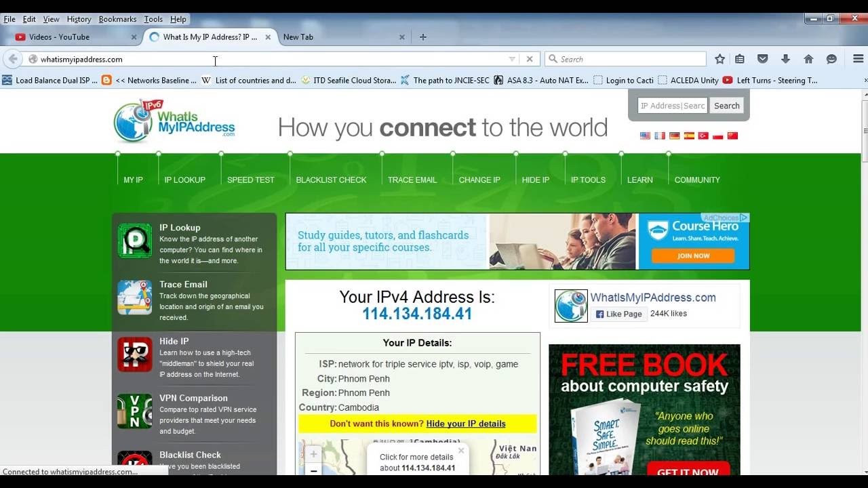Click the Firefox back arrow button
868x488 pixels.
tap(13, 59)
